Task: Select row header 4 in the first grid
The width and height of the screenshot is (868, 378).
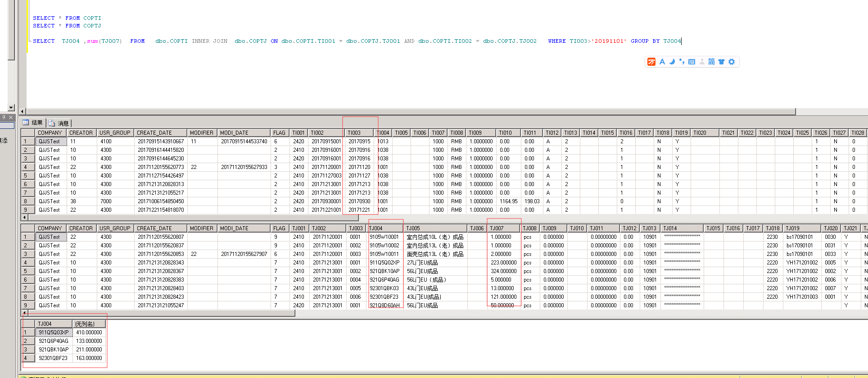Action: coord(28,167)
